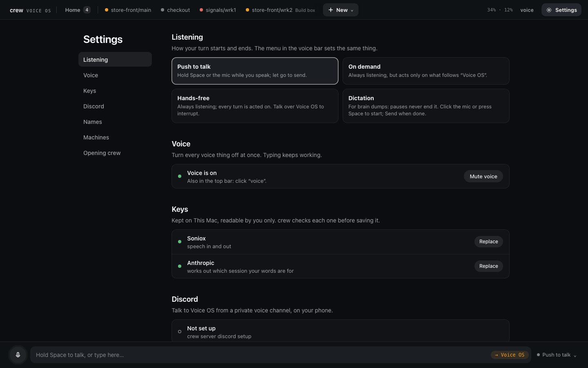Choose the Dictation listening mode

pyautogui.click(x=426, y=106)
